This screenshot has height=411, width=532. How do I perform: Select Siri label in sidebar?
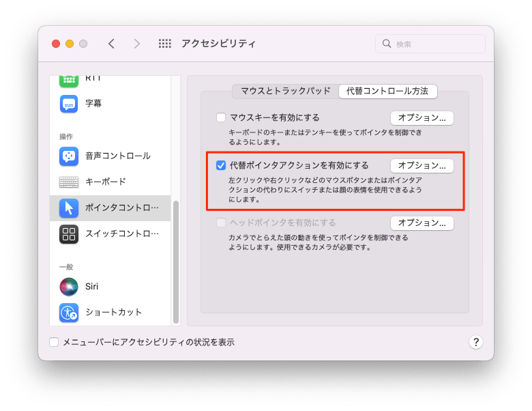pyautogui.click(x=91, y=286)
